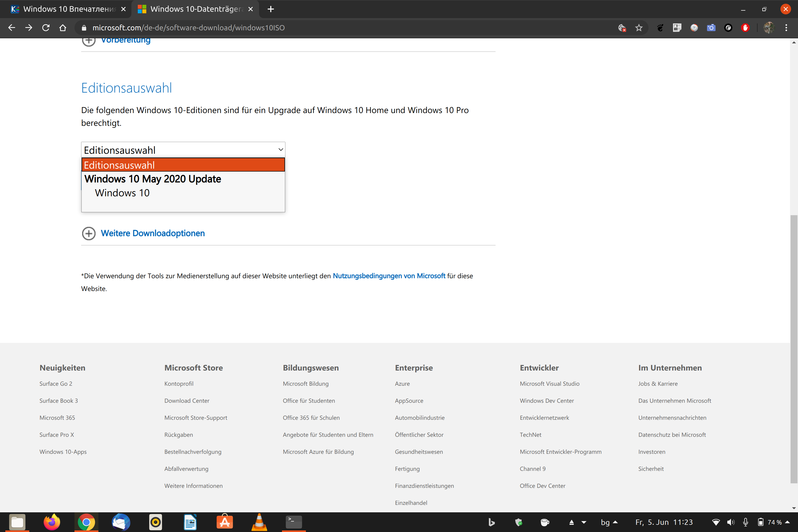Open battery indicator showing 74 %
This screenshot has height=532, width=798.
click(770, 522)
